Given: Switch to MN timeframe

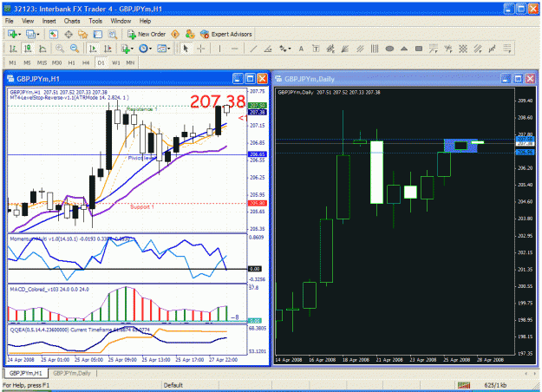Looking at the screenshot, I should (x=130, y=63).
